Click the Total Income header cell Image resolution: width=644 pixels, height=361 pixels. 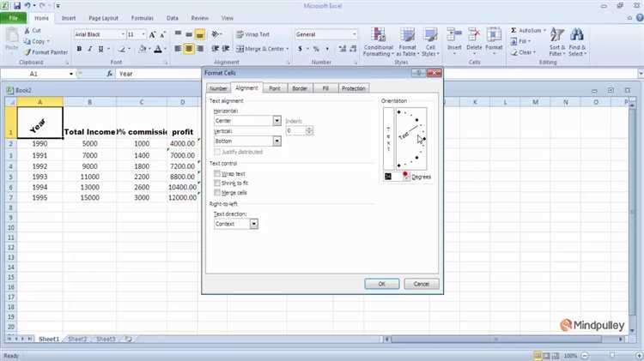[x=89, y=123]
